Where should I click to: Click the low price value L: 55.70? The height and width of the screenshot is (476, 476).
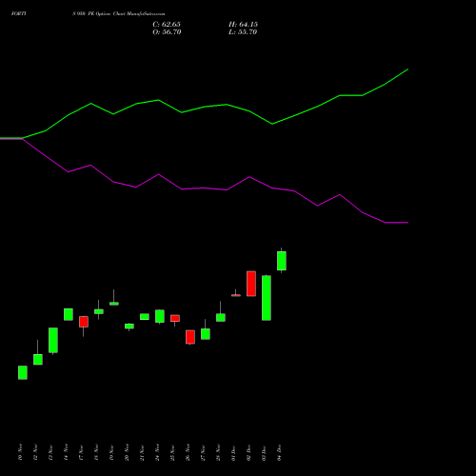(x=243, y=32)
